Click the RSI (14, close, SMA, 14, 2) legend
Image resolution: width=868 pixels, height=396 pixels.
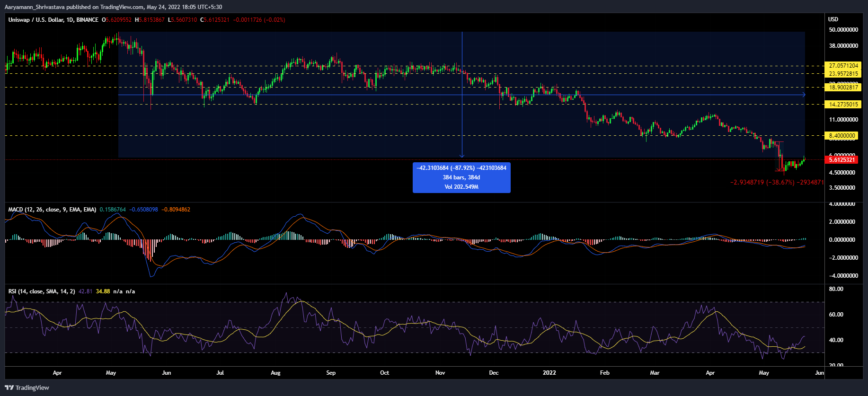(42, 291)
